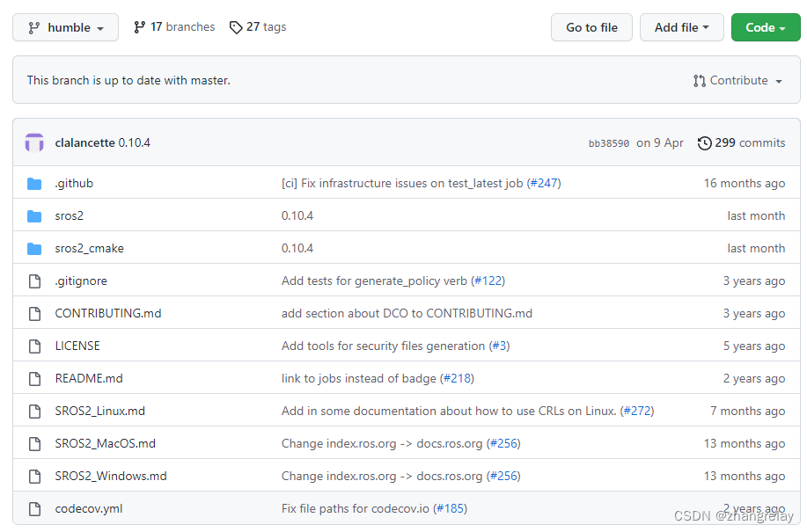Open pull request #247 link
Image resolution: width=807 pixels, height=532 pixels.
click(544, 184)
